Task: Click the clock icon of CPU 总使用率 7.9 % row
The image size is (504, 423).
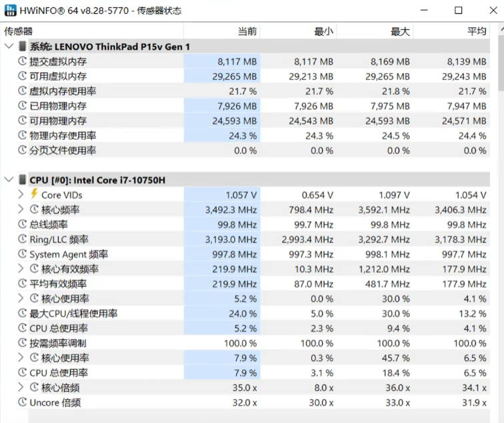Action: tap(22, 372)
